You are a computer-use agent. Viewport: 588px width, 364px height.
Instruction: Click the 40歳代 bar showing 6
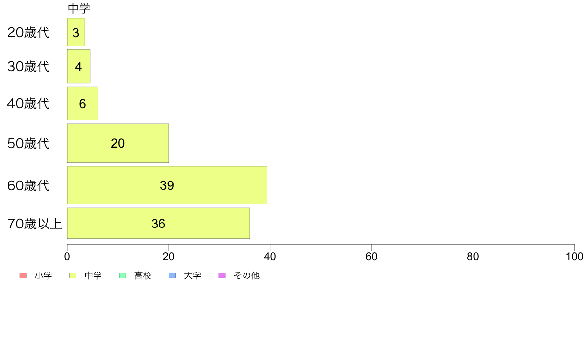pos(83,103)
